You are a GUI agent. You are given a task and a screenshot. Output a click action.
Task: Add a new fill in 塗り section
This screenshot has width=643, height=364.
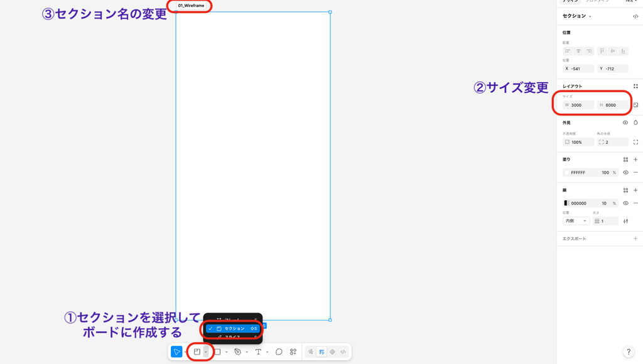pyautogui.click(x=635, y=159)
